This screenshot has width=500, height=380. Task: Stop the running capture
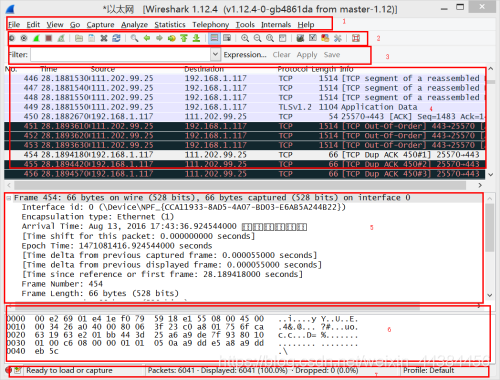[x=49, y=38]
